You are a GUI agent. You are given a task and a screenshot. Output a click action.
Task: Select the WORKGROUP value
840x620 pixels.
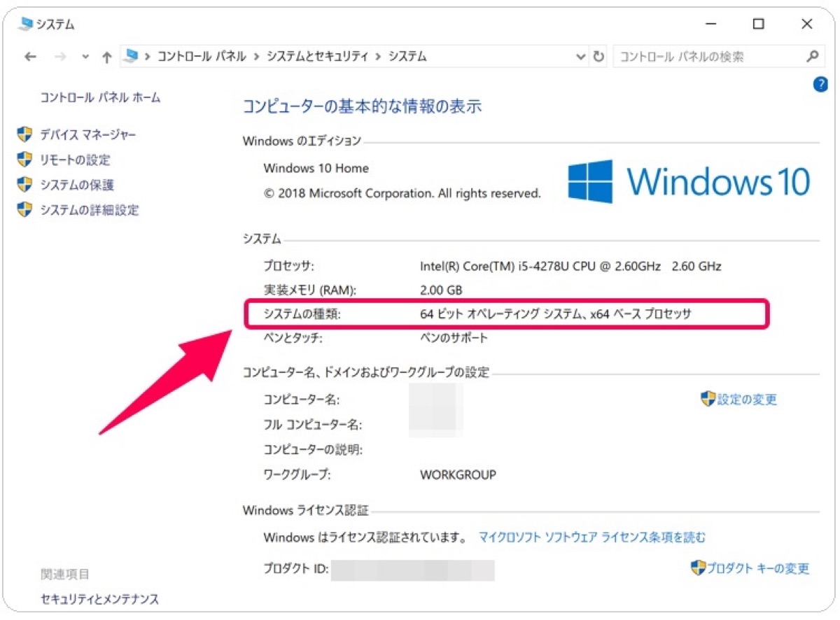tap(458, 474)
